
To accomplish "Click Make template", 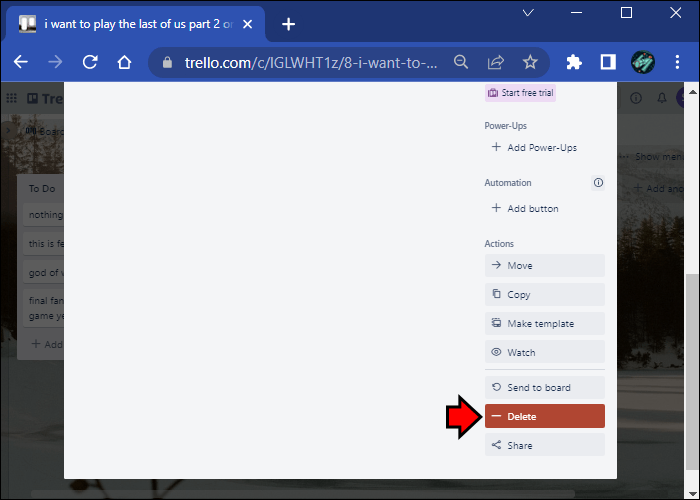I will (x=545, y=324).
